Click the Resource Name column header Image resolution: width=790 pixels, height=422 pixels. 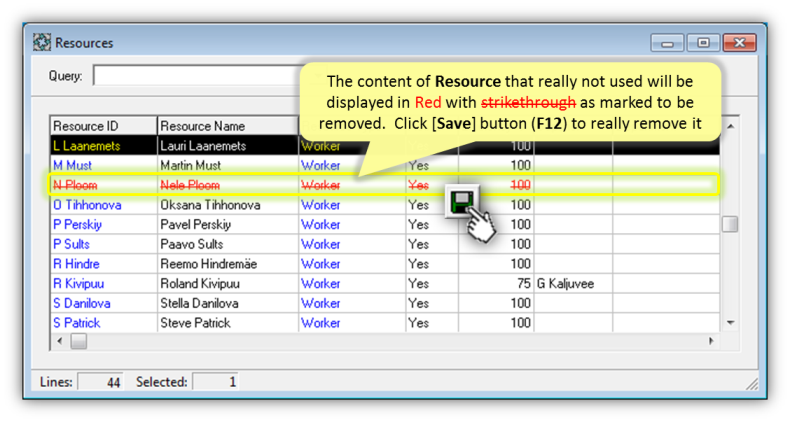click(226, 126)
